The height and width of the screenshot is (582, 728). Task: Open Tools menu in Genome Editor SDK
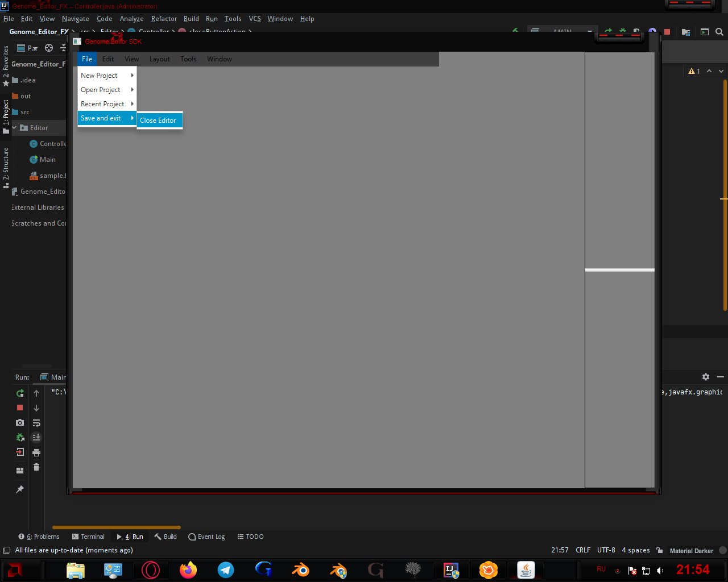pyautogui.click(x=188, y=59)
